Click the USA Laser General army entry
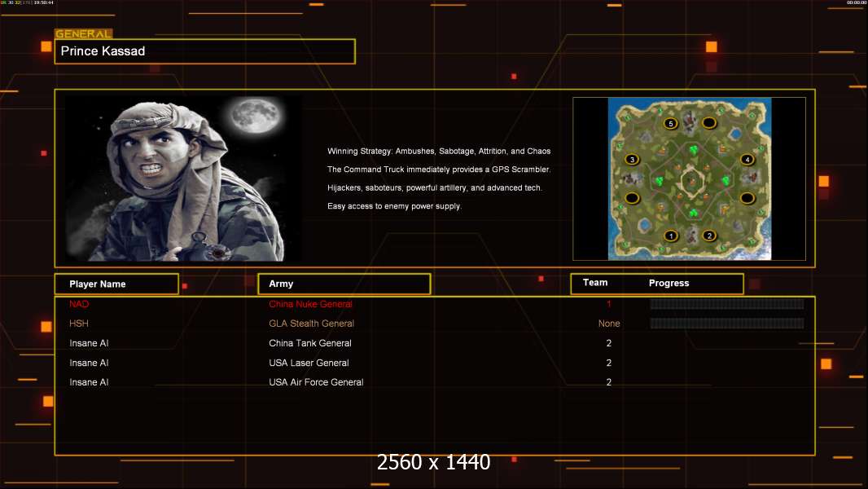868x489 pixels. pyautogui.click(x=309, y=363)
